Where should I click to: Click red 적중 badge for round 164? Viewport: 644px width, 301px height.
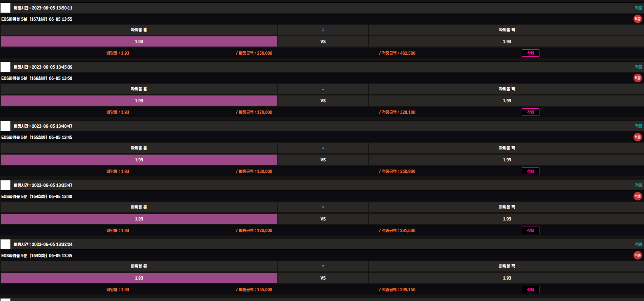638,196
